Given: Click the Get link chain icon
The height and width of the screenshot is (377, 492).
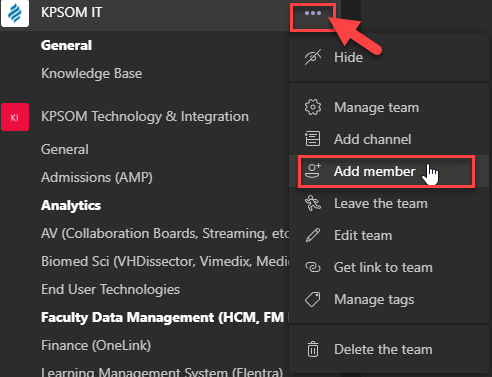Looking at the screenshot, I should (x=313, y=267).
